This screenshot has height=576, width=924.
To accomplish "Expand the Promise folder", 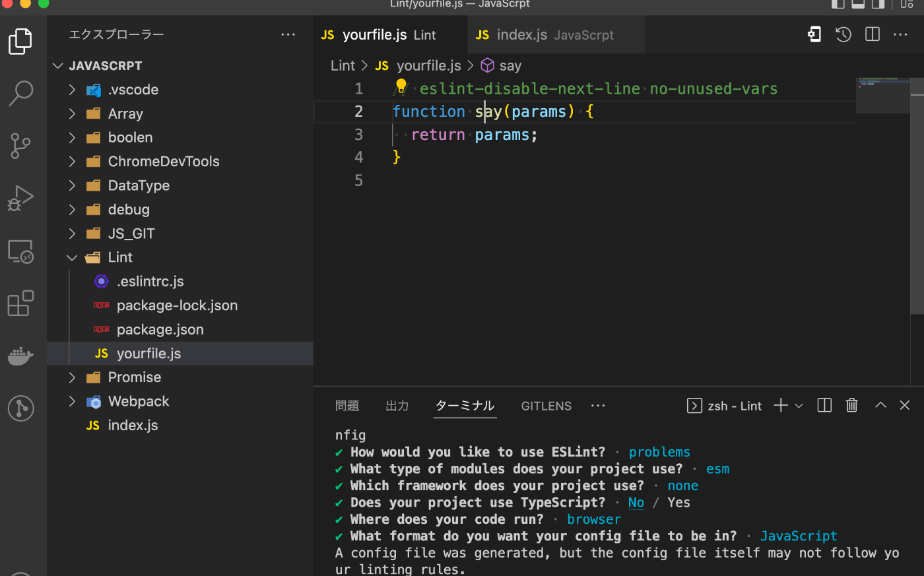I will pyautogui.click(x=73, y=377).
